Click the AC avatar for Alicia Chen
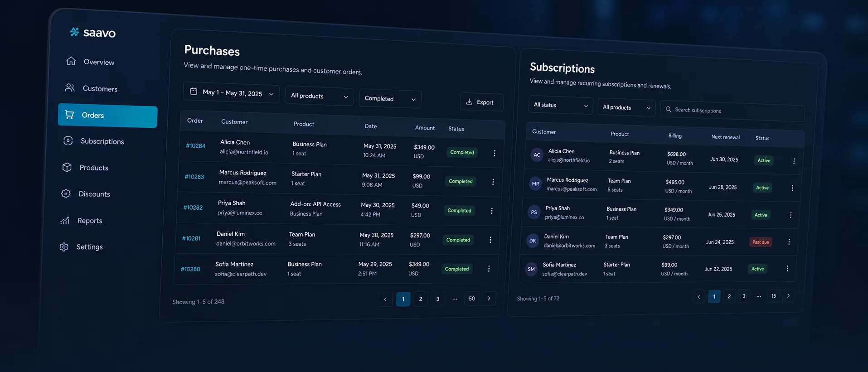868x372 pixels. pos(537,155)
